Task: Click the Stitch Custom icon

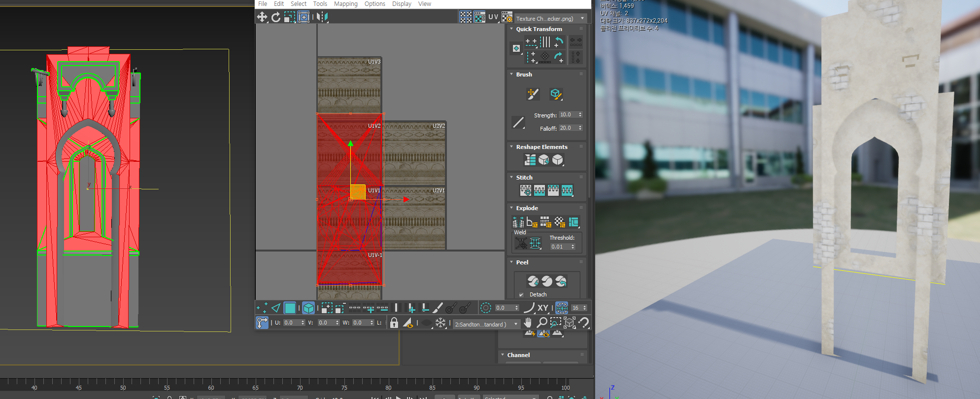Action: tap(526, 190)
